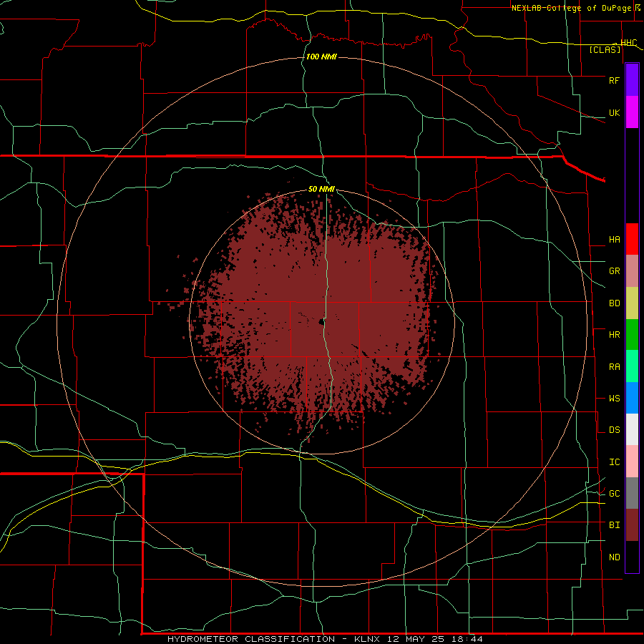Click the 'HR' legend label
644x644 pixels.
coord(614,335)
